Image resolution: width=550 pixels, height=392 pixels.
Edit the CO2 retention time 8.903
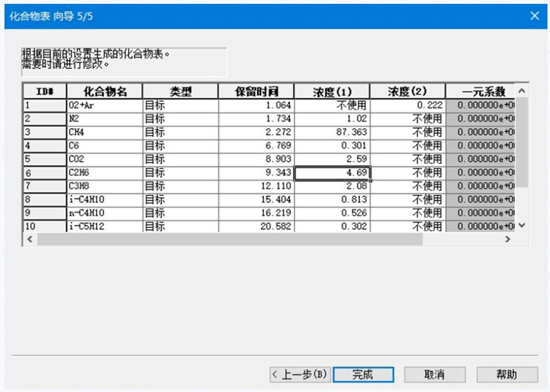(256, 159)
